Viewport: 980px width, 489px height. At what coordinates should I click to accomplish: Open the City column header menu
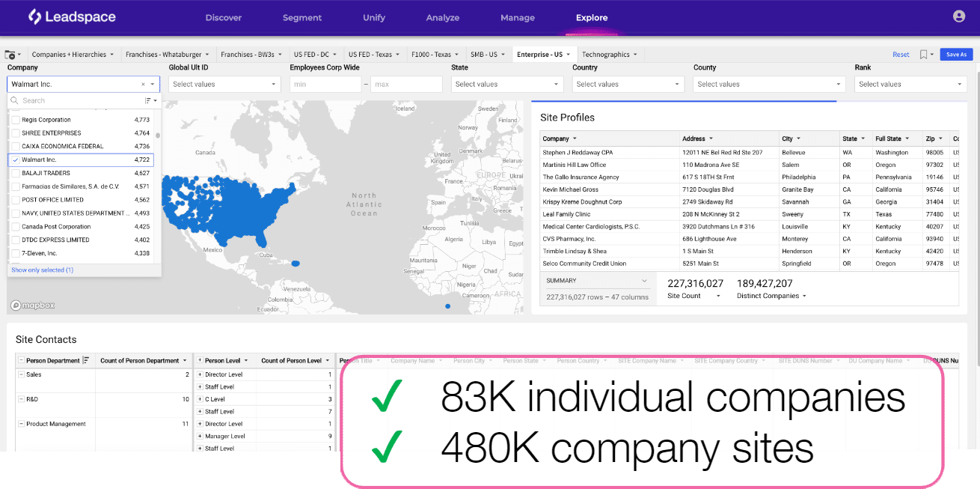(798, 139)
